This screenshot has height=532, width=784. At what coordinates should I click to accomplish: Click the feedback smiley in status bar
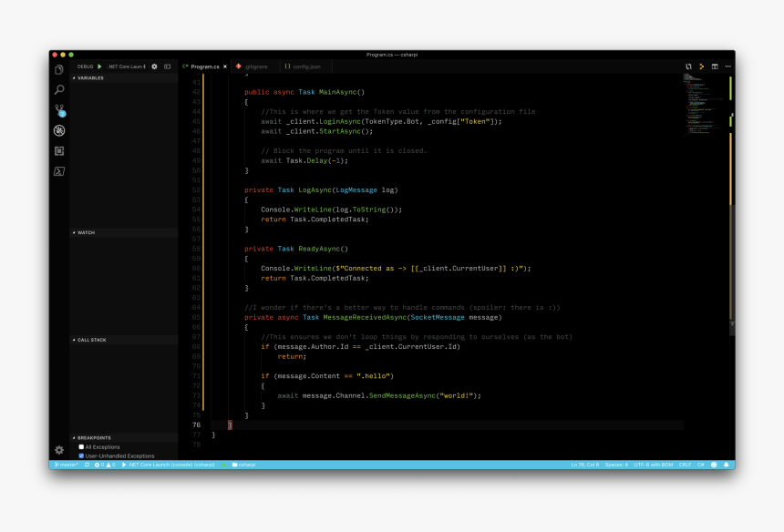[714, 465]
